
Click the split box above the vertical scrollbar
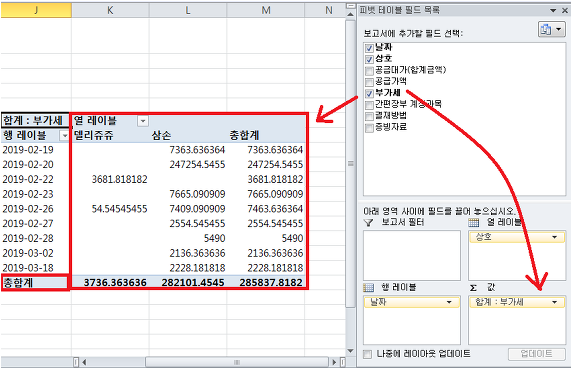[x=350, y=6]
